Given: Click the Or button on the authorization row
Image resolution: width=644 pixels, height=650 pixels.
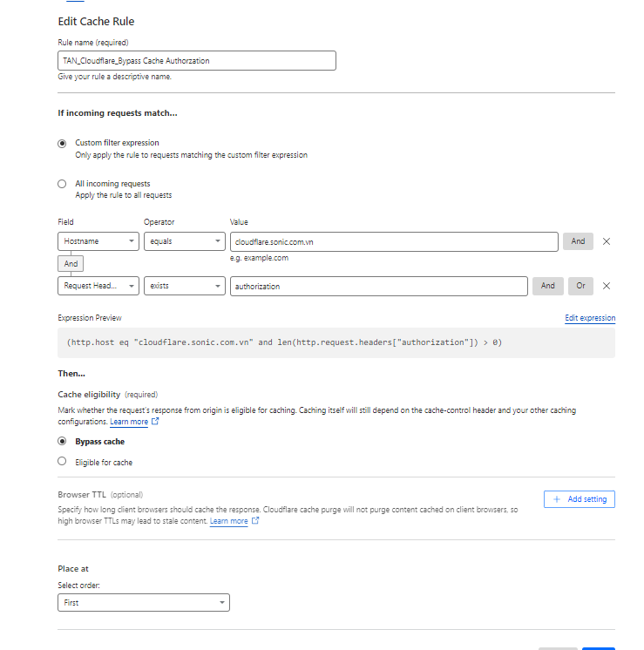Looking at the screenshot, I should pos(580,286).
